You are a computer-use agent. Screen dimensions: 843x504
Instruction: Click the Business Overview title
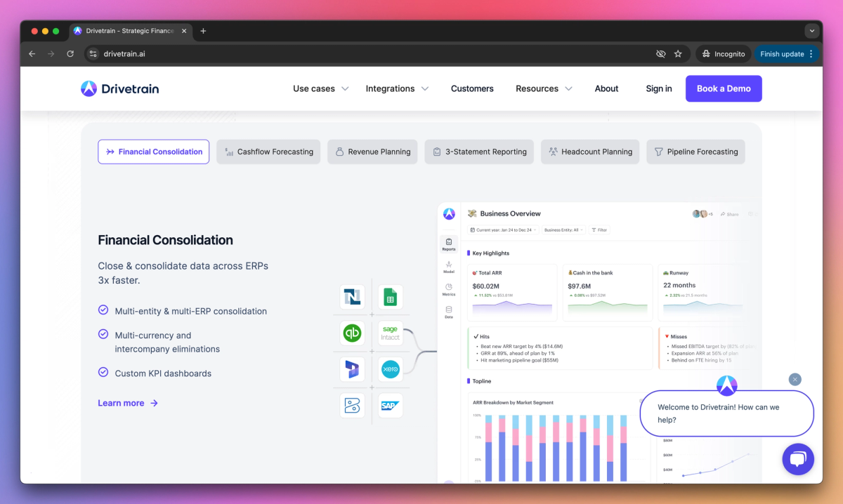pos(510,213)
